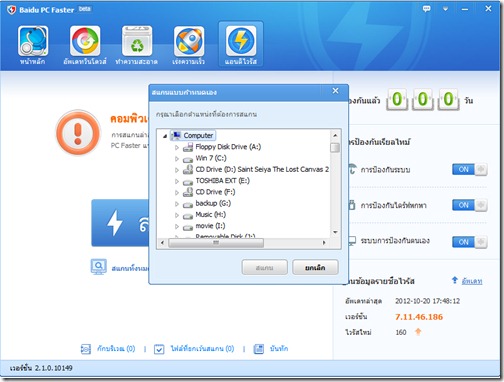The image size is (504, 382).
Task: Click status bar version 2.1.0.10149
Action: click(41, 368)
